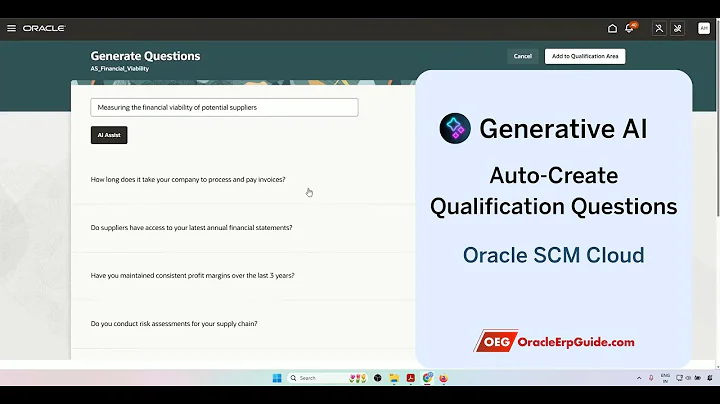
Task: Open Adobe Acrobat from taskbar
Action: click(x=411, y=378)
